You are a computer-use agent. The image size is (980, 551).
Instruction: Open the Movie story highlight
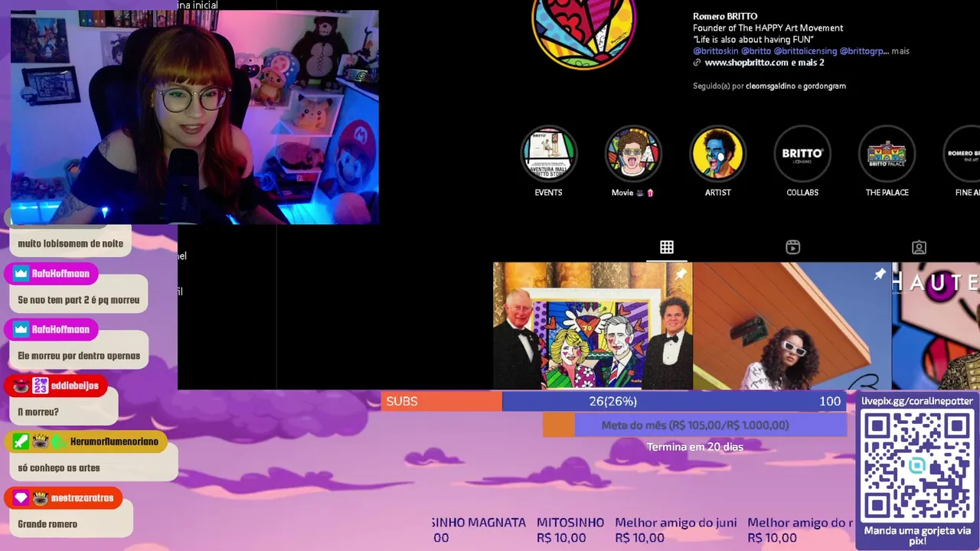point(633,154)
